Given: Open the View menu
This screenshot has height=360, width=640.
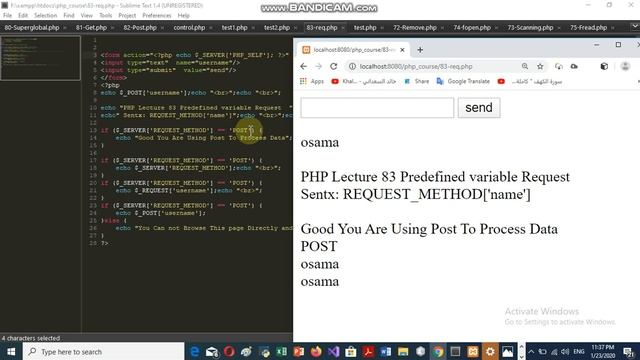Looking at the screenshot, I should pos(87,16).
